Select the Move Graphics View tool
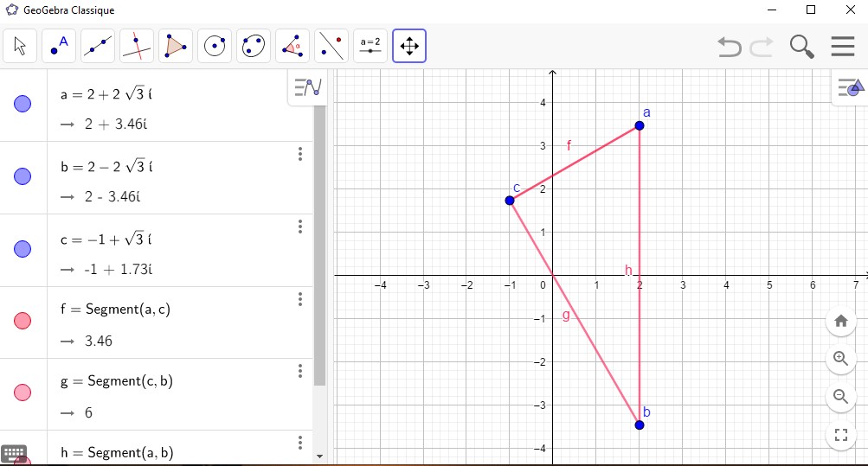The height and width of the screenshot is (466, 868). coord(409,46)
